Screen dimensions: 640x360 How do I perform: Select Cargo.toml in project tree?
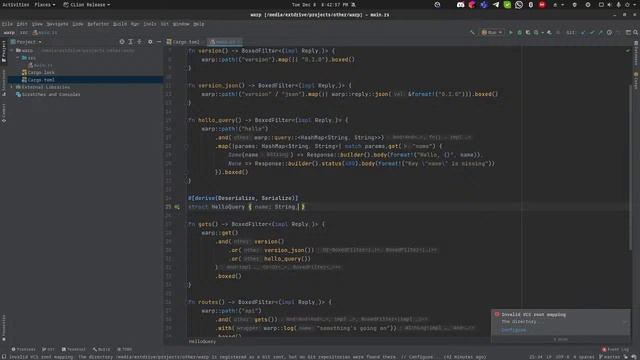tap(38, 80)
